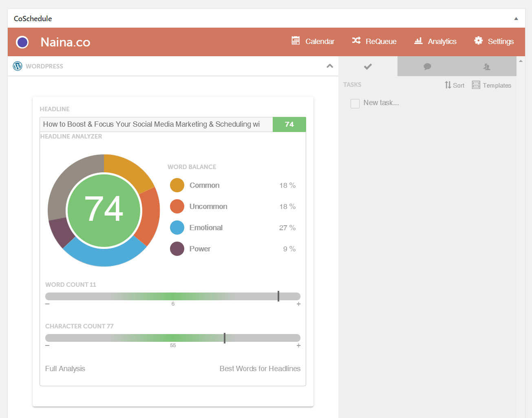Click the Power purple swatch
The width and height of the screenshot is (532, 418).
tap(177, 249)
